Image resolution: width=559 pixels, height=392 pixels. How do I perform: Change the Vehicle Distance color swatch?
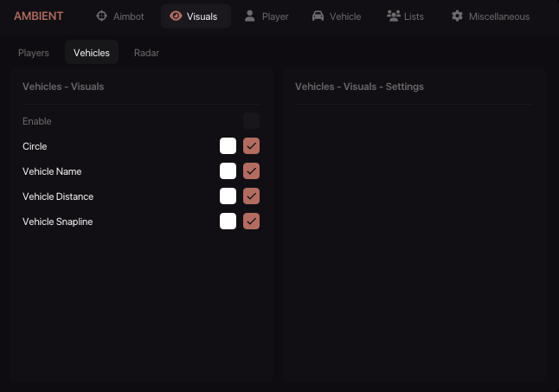[228, 196]
